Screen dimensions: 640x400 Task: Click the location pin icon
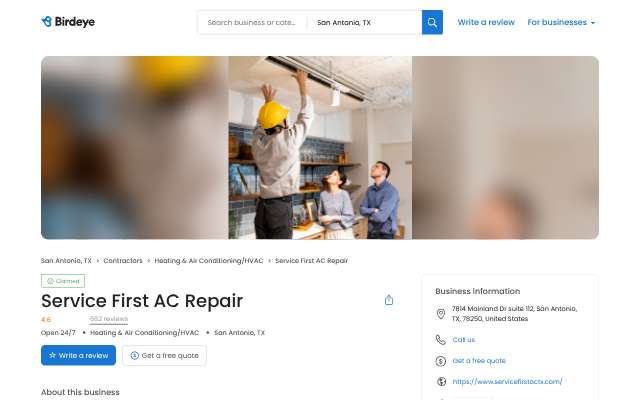pos(441,314)
